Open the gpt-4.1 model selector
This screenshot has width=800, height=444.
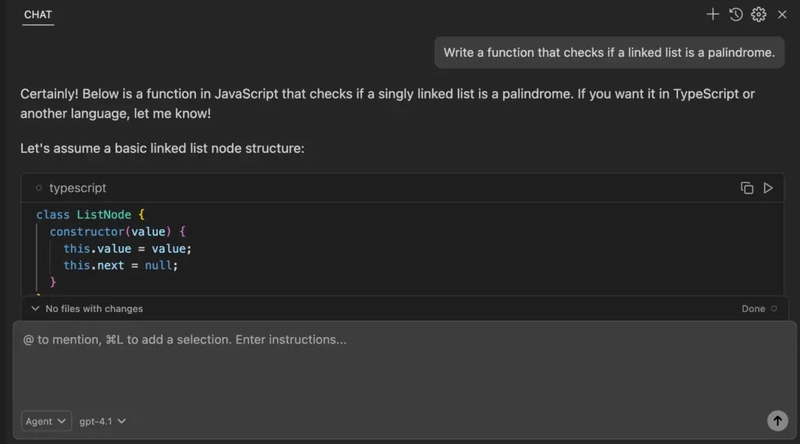[x=103, y=421]
